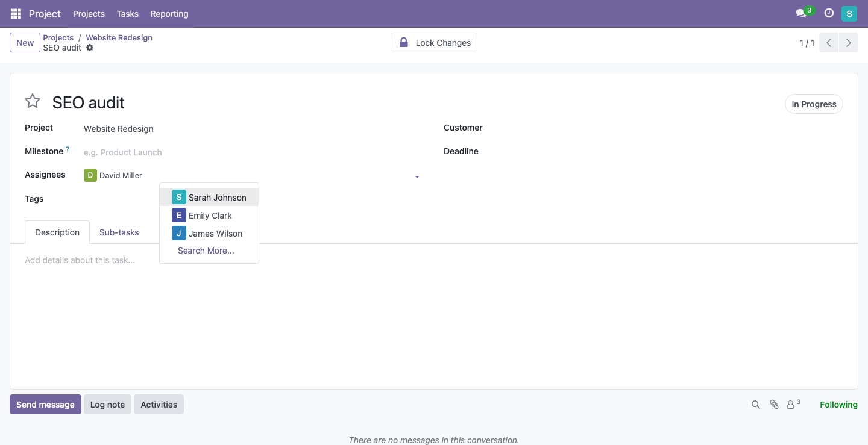Click the gear icon next to SEO audit
This screenshot has height=445, width=868.
90,48
